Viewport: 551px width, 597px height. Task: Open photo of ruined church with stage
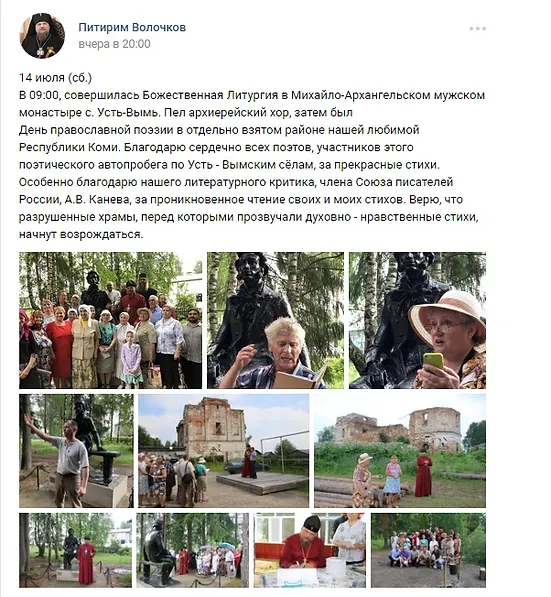[x=224, y=451]
